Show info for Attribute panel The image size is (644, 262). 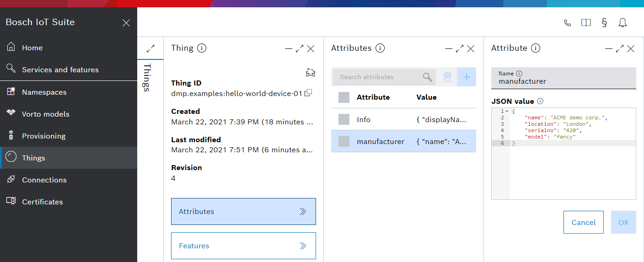[x=536, y=48]
